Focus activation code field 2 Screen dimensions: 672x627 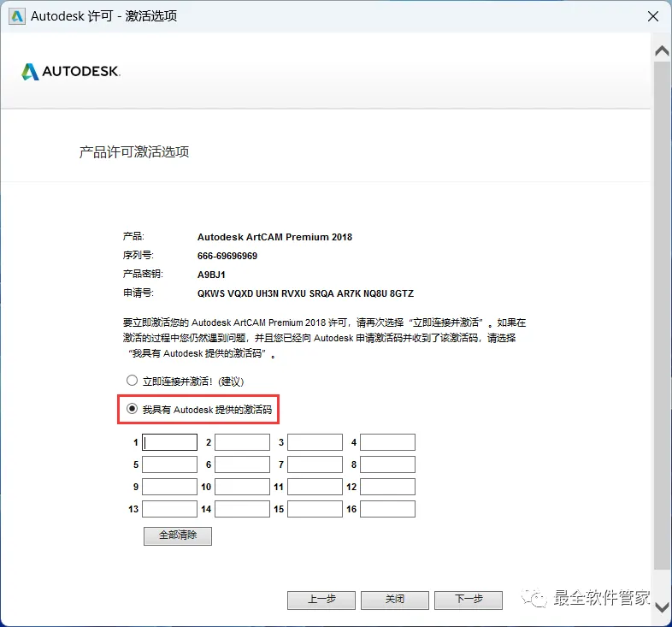point(242,442)
